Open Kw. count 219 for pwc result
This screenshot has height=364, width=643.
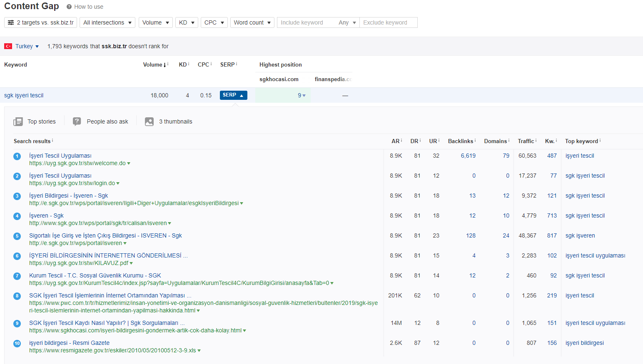tap(552, 295)
